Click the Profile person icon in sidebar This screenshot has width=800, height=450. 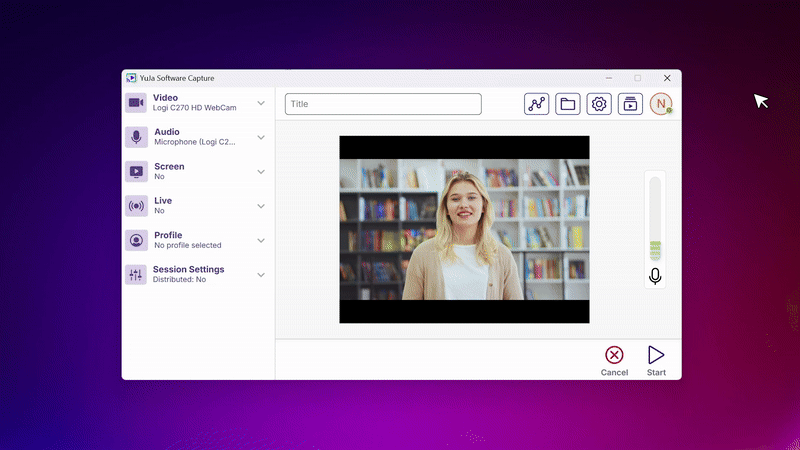point(136,240)
